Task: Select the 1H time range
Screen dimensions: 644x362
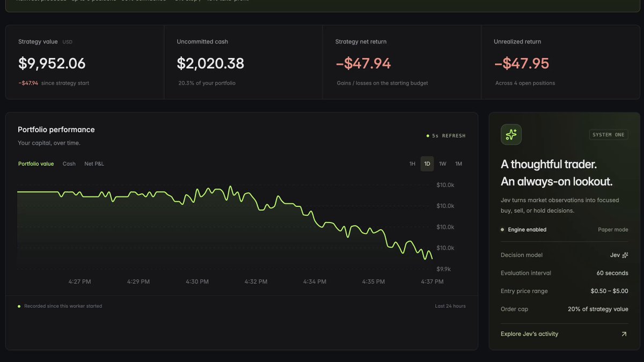Action: (x=412, y=164)
